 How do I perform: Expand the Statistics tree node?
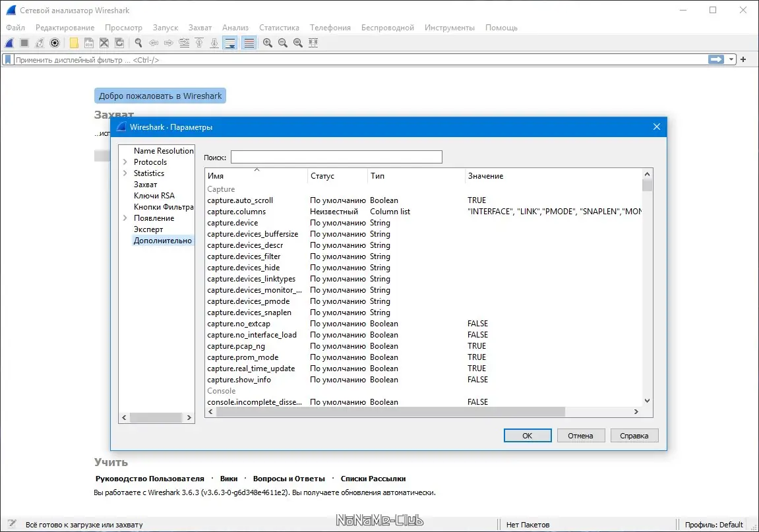[125, 173]
